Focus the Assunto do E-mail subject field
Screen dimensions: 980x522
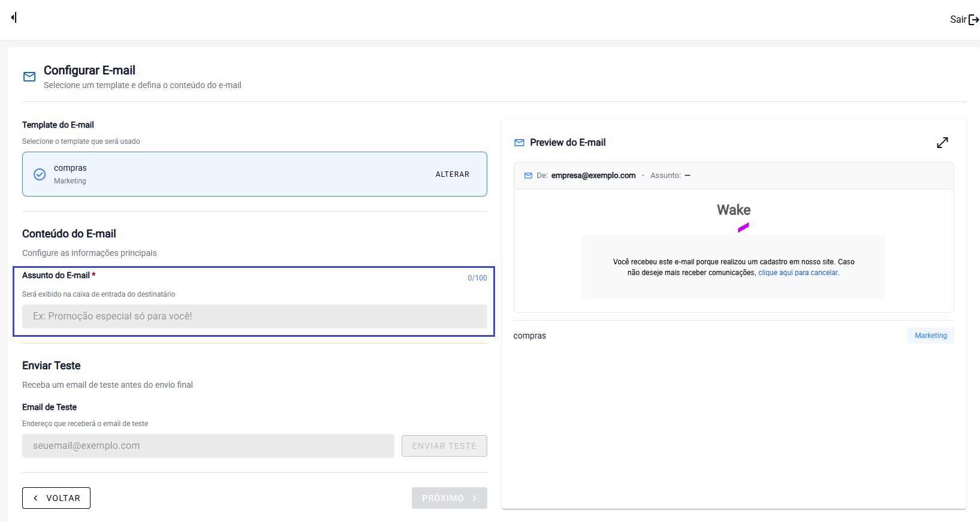tap(254, 316)
